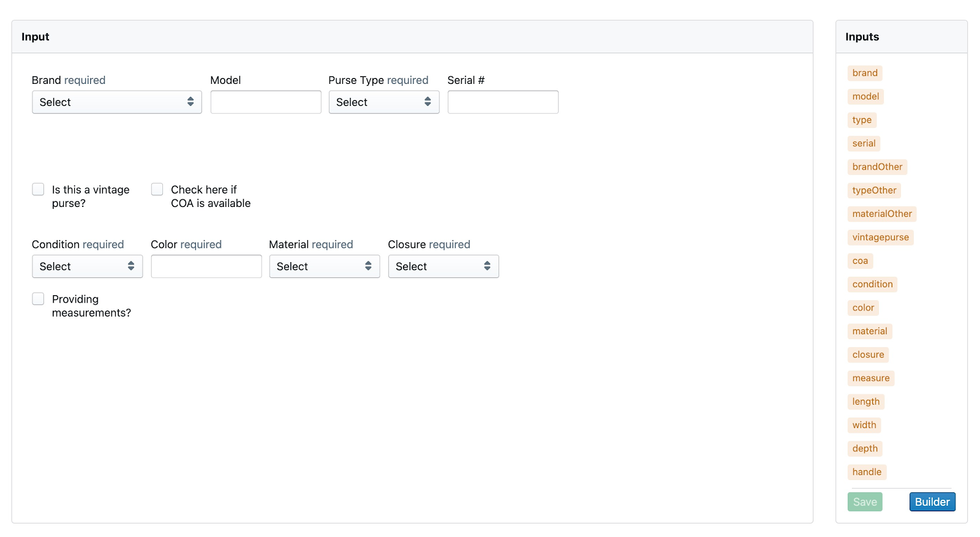
Task: Tick the COA is available checkbox
Action: 157,190
